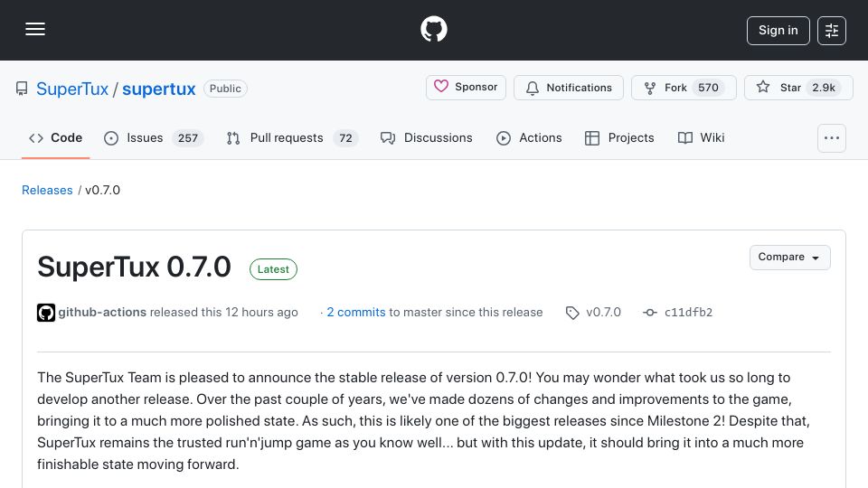The width and height of the screenshot is (868, 488).
Task: Open the Compare dropdown
Action: click(789, 258)
